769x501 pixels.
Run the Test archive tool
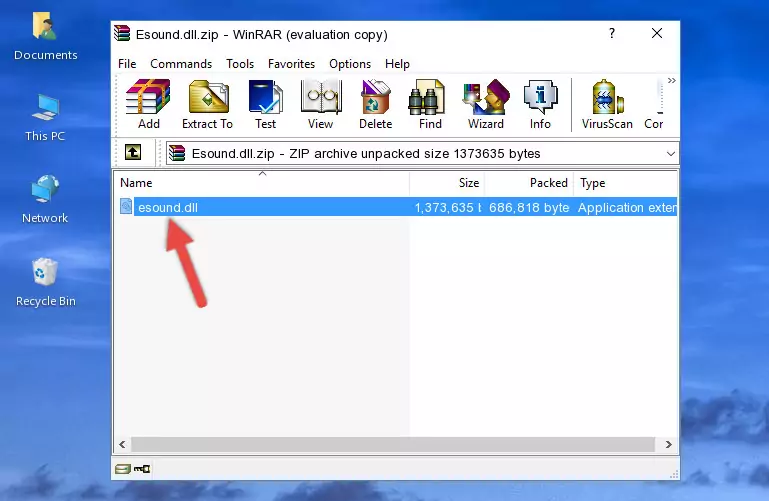click(x=265, y=104)
